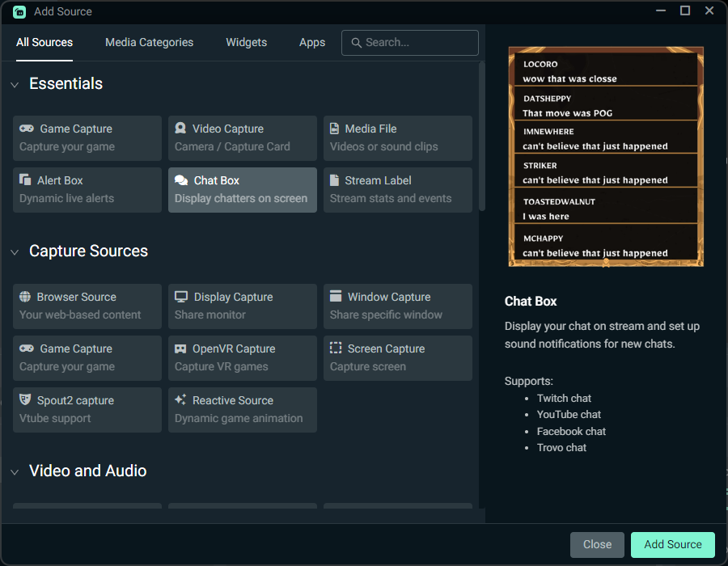Click the Add Source button
Viewport: 728px width, 566px height.
click(672, 544)
